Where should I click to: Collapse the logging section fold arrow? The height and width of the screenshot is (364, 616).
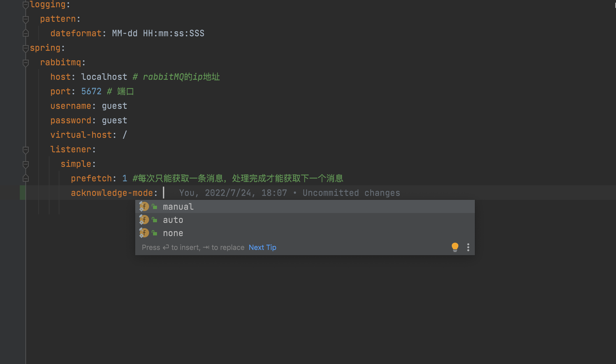tap(25, 4)
